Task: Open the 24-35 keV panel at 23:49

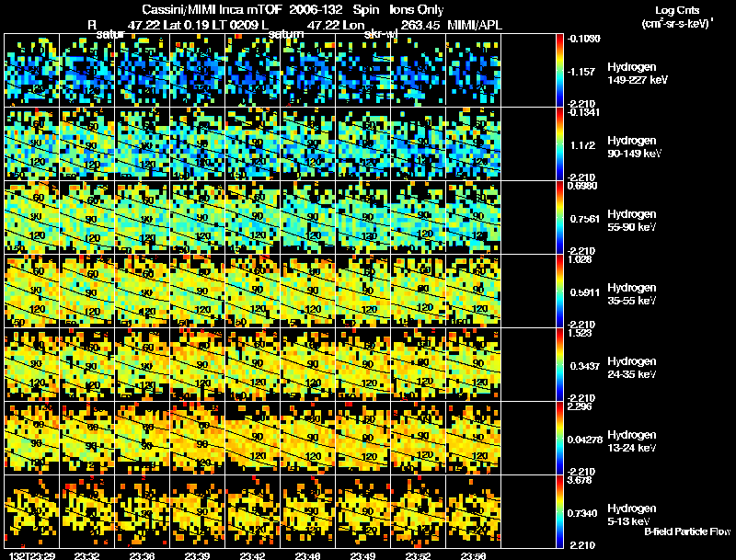Action: pyautogui.click(x=362, y=365)
